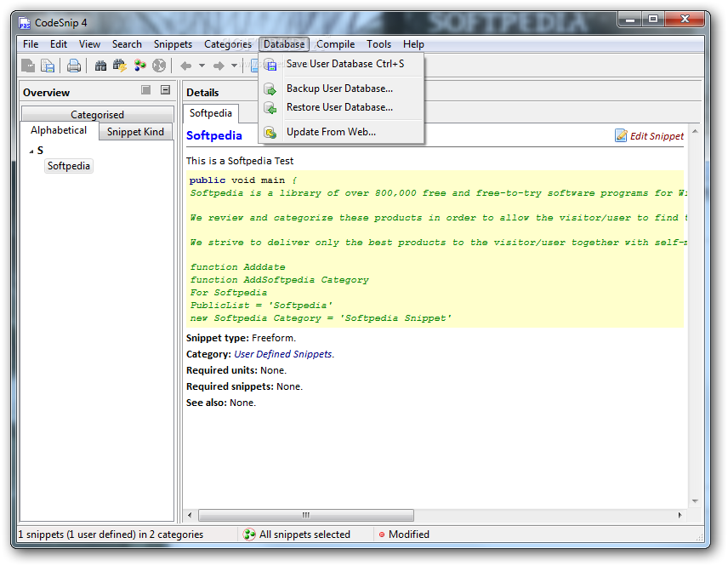
Task: Click the 'public void main' code line
Action: pos(242,180)
